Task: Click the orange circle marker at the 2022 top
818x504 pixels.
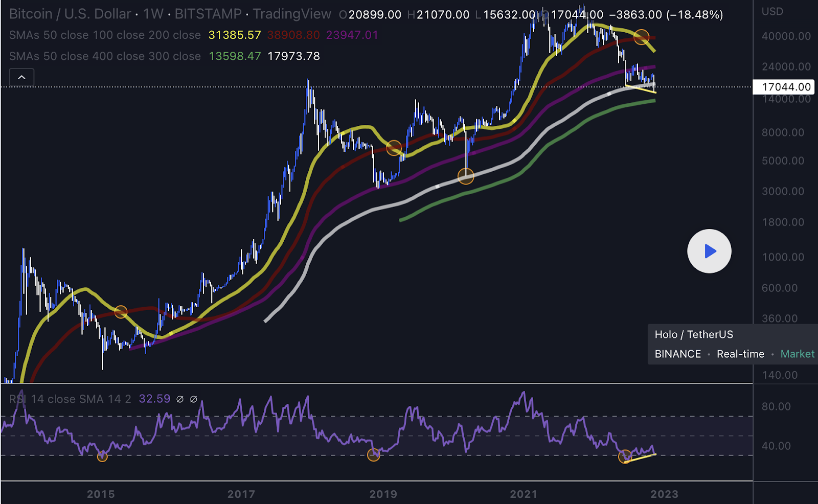Action: (642, 37)
